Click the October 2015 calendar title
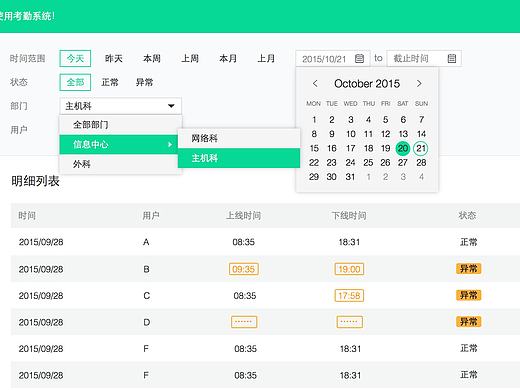Image resolution: width=520 pixels, height=390 pixels. coord(367,84)
